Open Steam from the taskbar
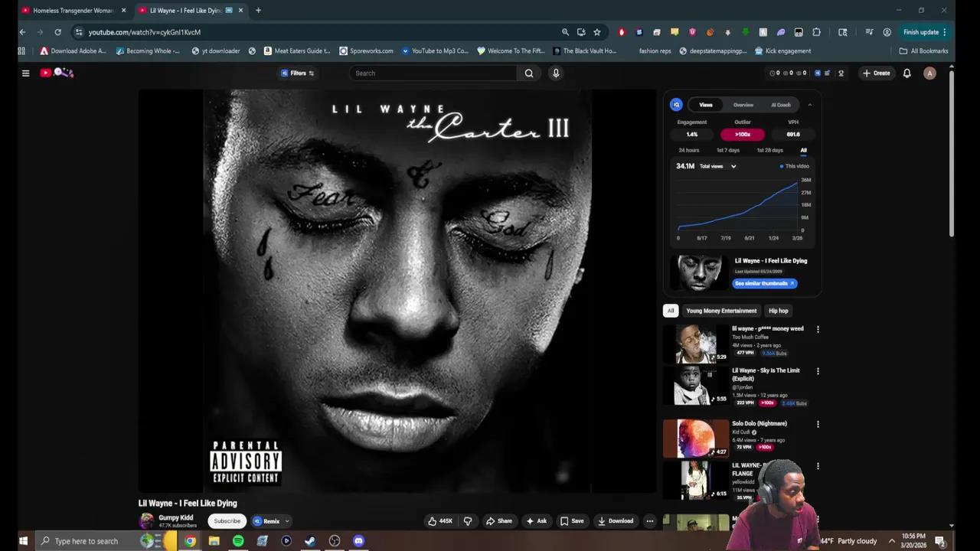 coord(310,541)
